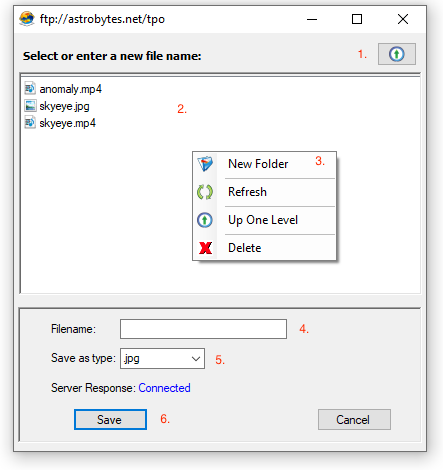This screenshot has width=443, height=470.
Task: Click the green Refresh arrows icon
Action: click(205, 192)
